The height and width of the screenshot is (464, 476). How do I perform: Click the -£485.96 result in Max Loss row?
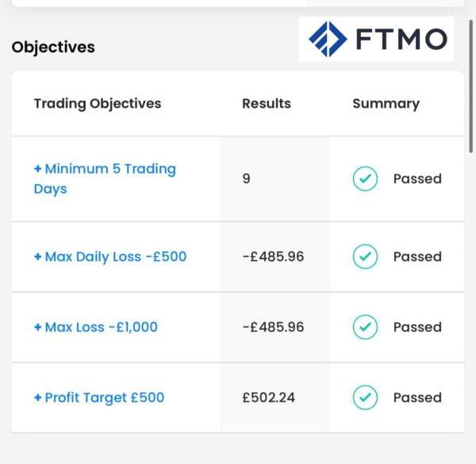point(273,327)
